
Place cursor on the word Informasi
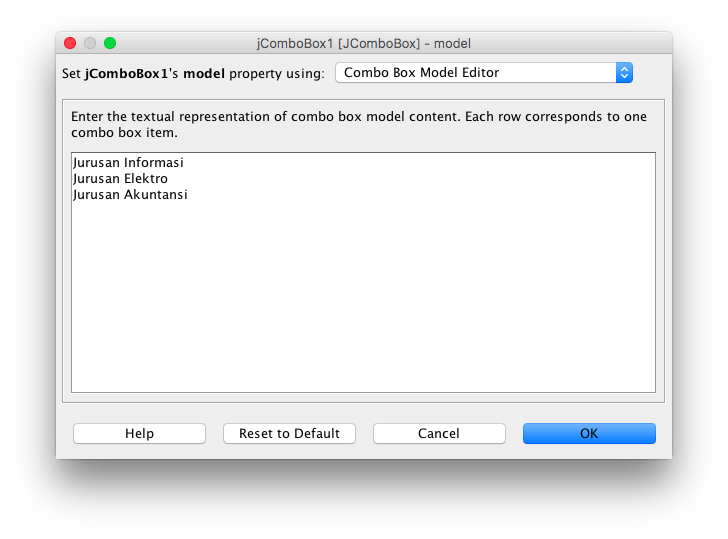click(154, 162)
